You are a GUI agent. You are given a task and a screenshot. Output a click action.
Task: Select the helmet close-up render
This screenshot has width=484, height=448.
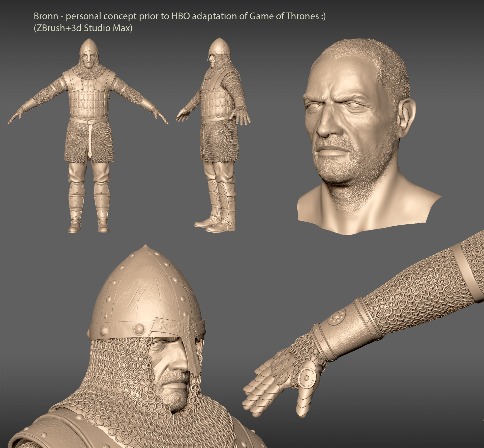point(141,328)
